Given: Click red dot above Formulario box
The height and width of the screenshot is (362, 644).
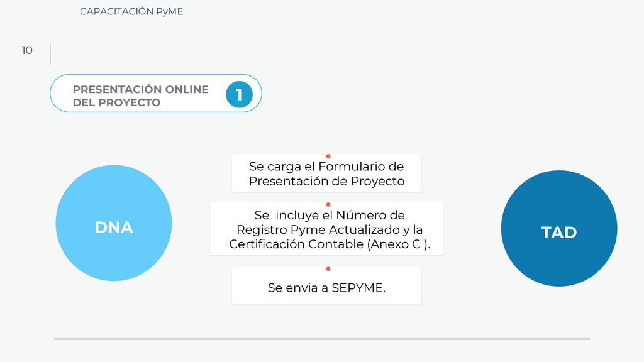Looking at the screenshot, I should point(328,156).
